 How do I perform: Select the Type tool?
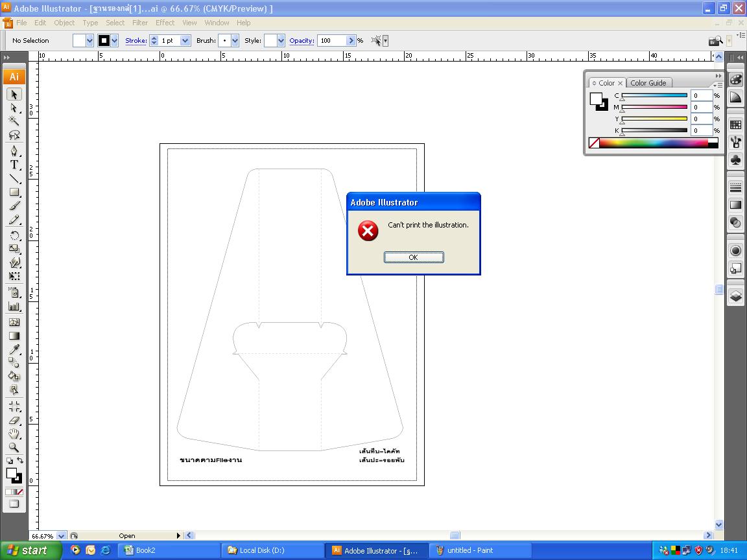[14, 165]
